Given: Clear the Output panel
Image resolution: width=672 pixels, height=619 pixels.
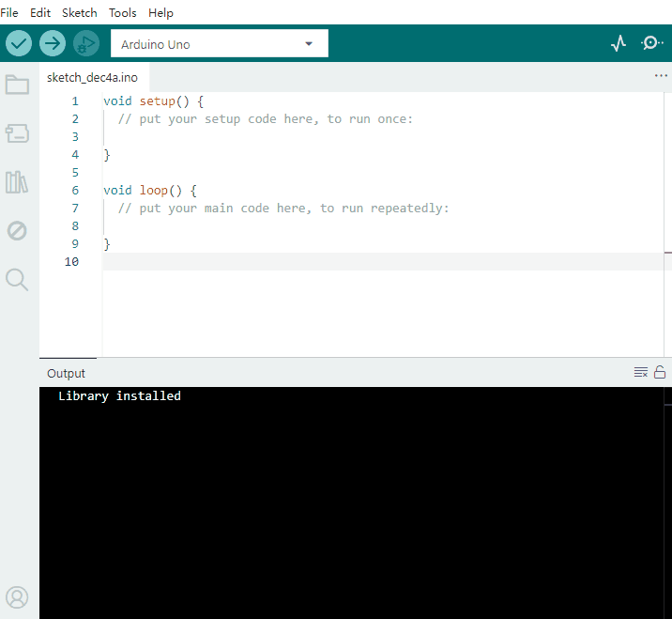Looking at the screenshot, I should pos(641,372).
